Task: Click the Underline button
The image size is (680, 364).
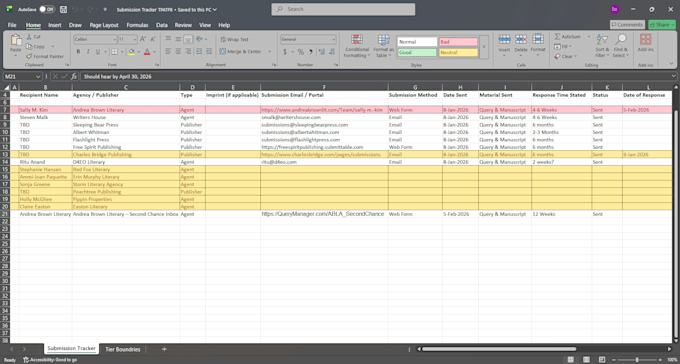Action: click(98, 52)
